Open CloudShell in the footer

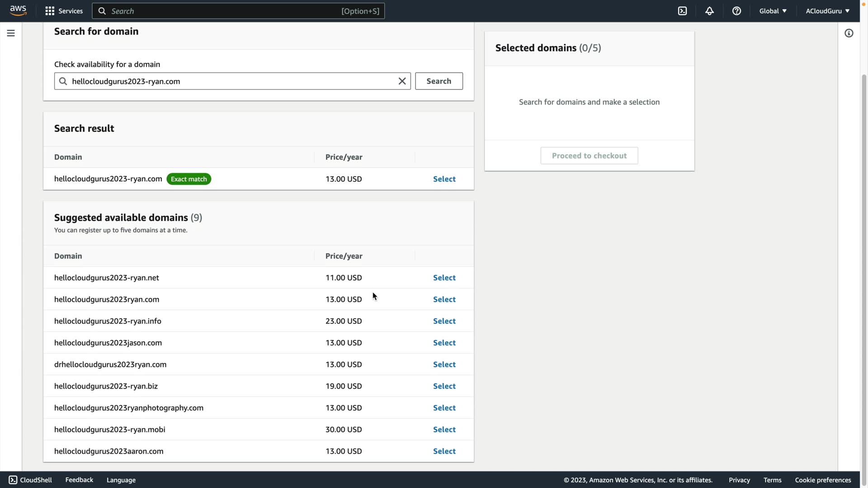pyautogui.click(x=30, y=480)
